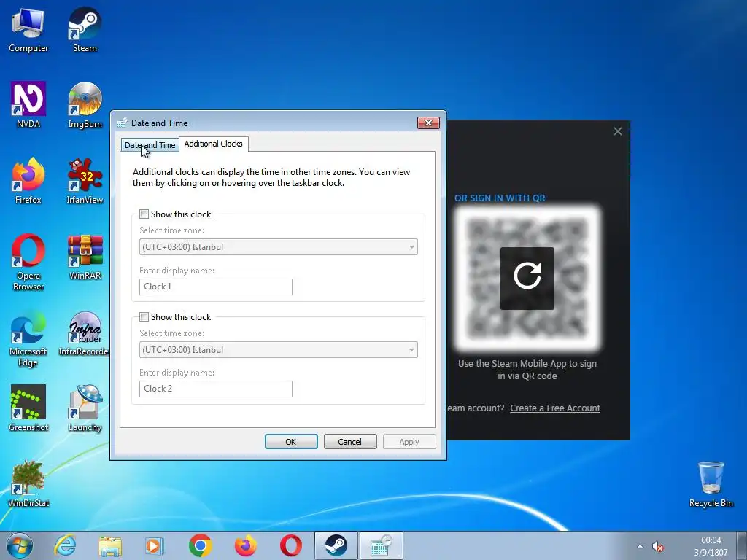Screen dimensions: 747x560
Task: Select the Opera Browser desktop shortcut
Action: (28, 262)
